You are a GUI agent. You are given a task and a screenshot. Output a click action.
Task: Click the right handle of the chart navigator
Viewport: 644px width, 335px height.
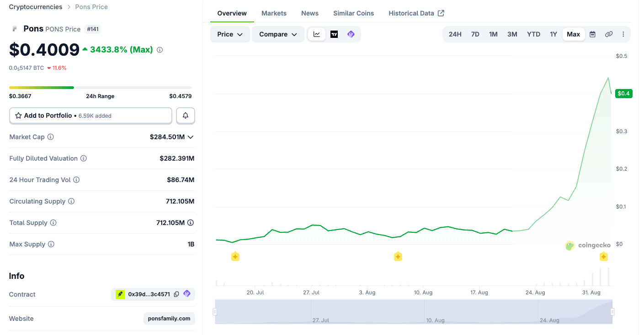pos(612,312)
